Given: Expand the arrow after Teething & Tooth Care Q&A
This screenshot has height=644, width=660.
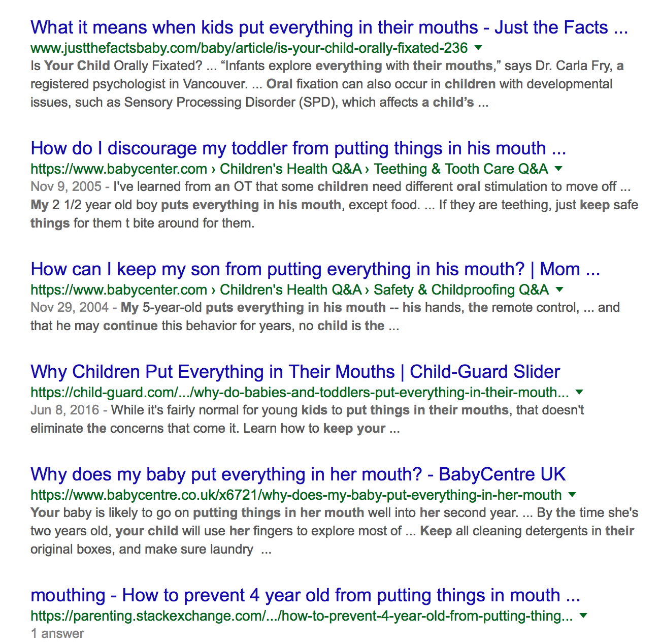Looking at the screenshot, I should [x=558, y=169].
